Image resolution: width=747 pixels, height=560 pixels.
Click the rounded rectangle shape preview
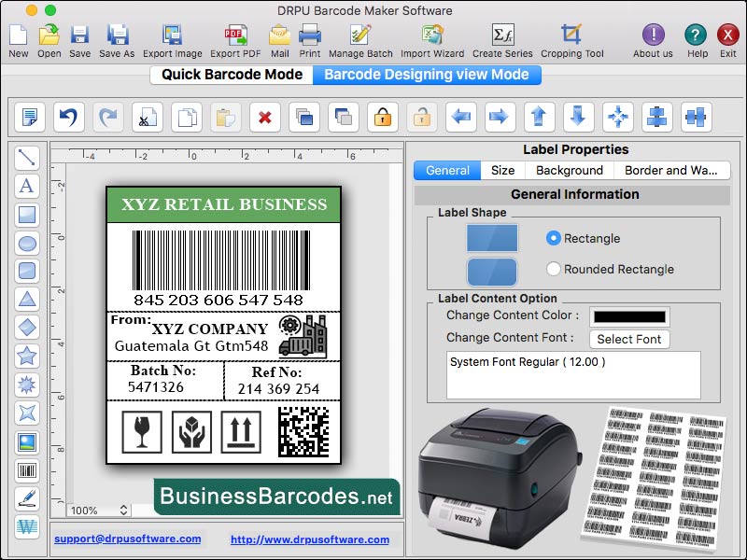pos(492,272)
